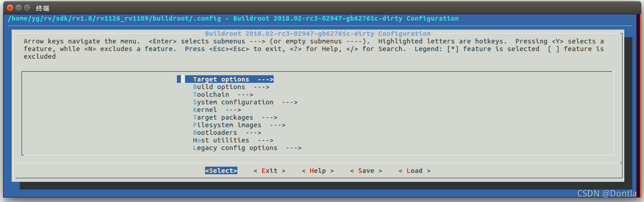
Task: Open the Target packages submenu
Action: 235,117
